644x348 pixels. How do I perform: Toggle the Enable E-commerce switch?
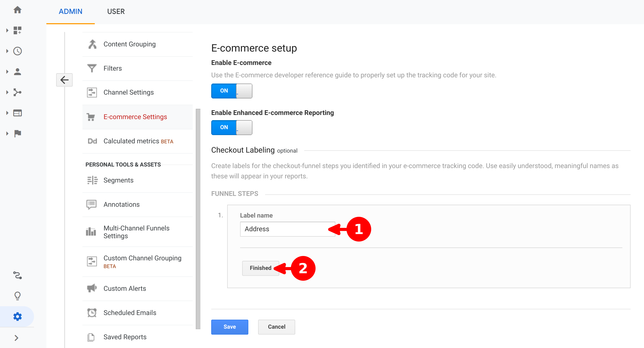pyautogui.click(x=231, y=91)
